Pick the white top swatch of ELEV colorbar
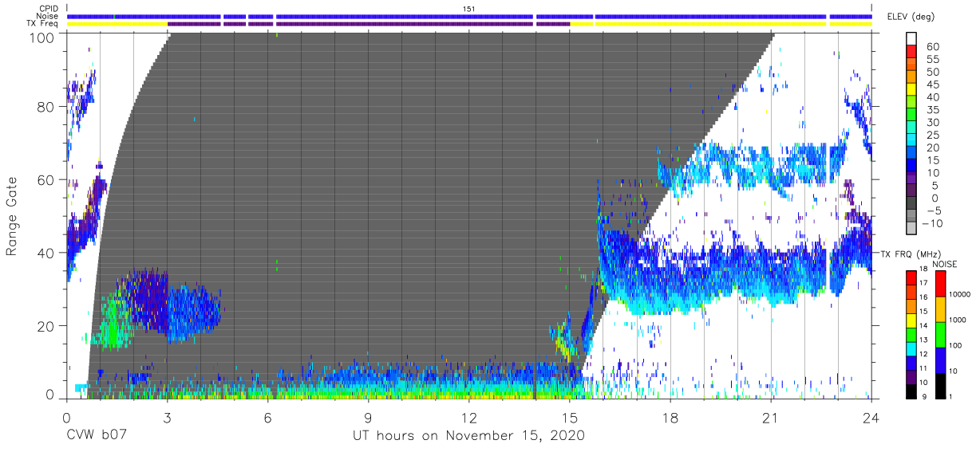The height and width of the screenshot is (452, 980). click(x=913, y=38)
